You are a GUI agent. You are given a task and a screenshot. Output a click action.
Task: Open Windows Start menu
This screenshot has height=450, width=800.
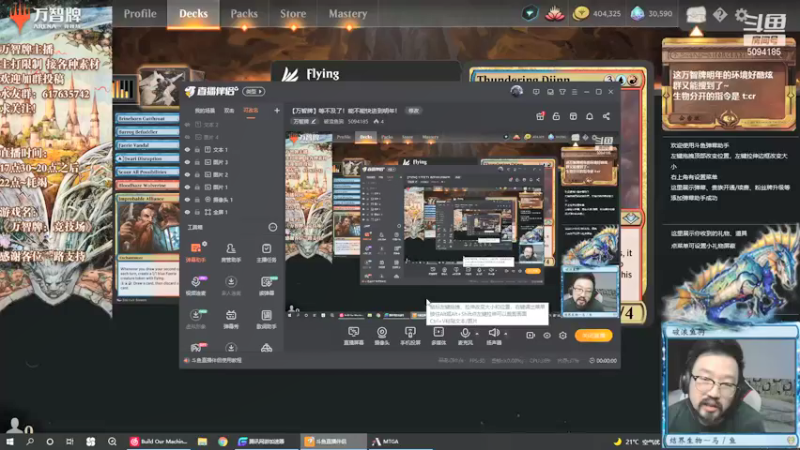click(x=10, y=441)
